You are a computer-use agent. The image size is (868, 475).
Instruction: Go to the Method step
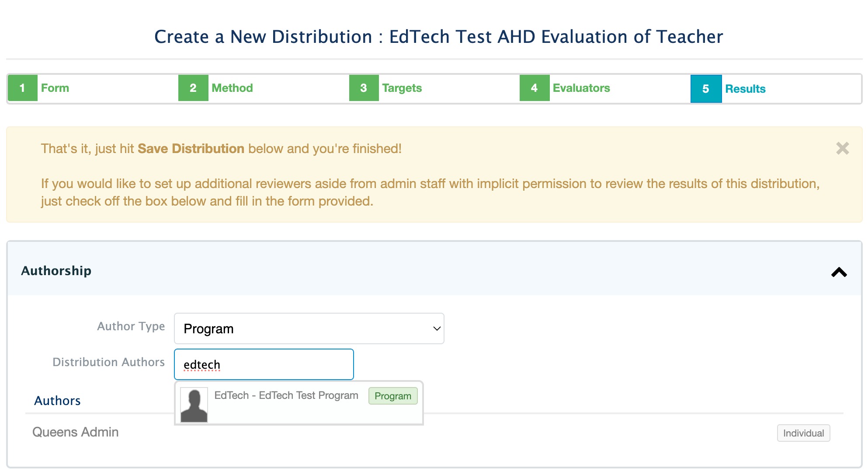click(x=232, y=88)
